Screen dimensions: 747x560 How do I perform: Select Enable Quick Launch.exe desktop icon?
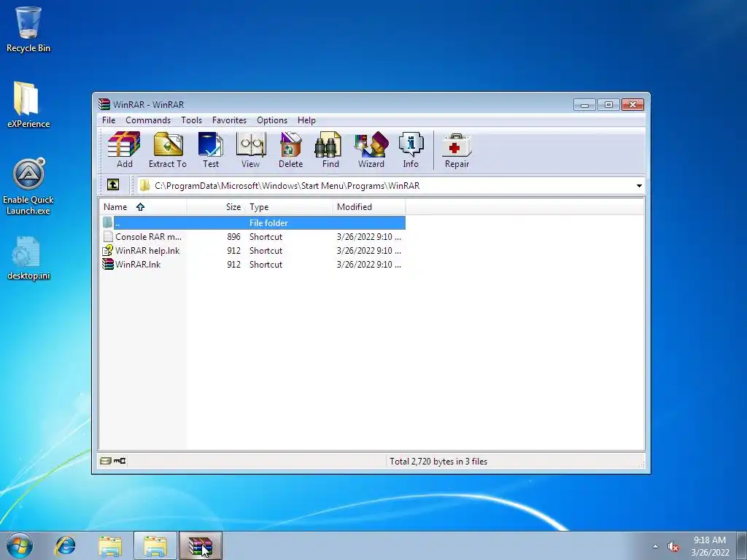point(28,187)
